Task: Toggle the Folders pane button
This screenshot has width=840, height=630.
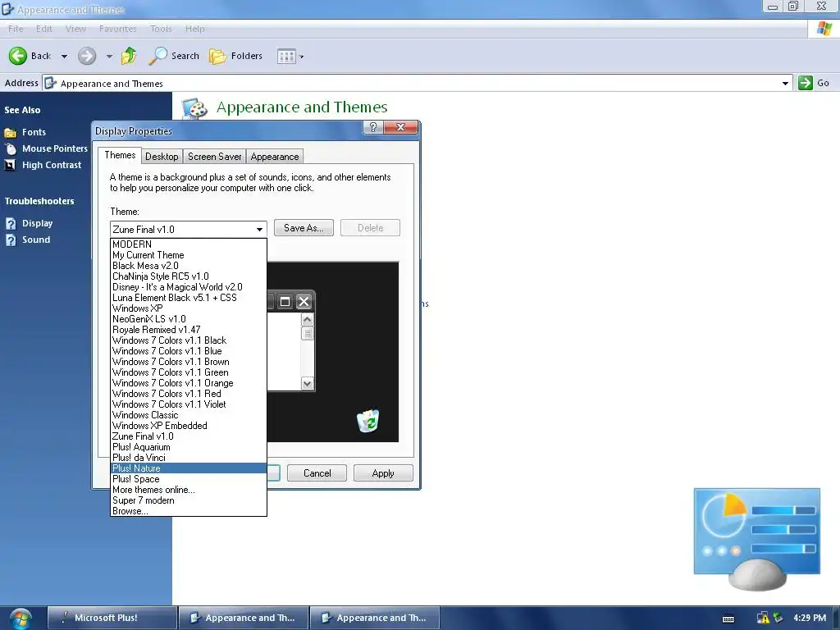Action: [235, 56]
